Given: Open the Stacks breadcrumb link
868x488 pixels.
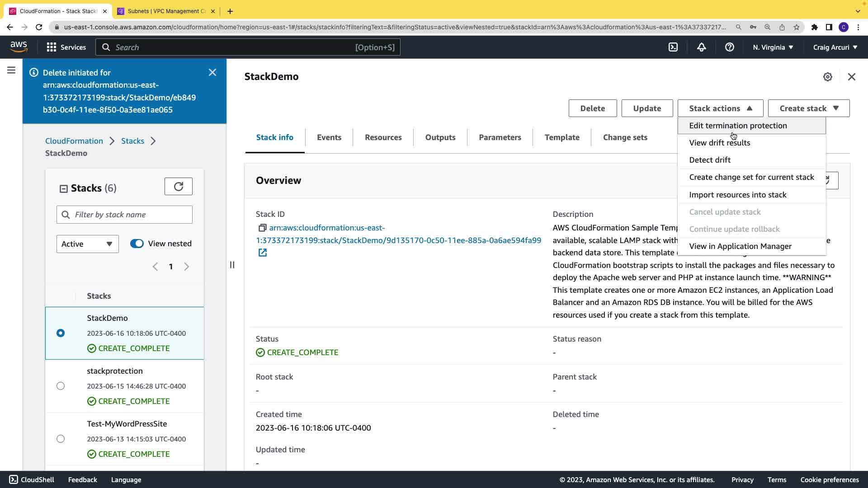Looking at the screenshot, I should pos(132,141).
